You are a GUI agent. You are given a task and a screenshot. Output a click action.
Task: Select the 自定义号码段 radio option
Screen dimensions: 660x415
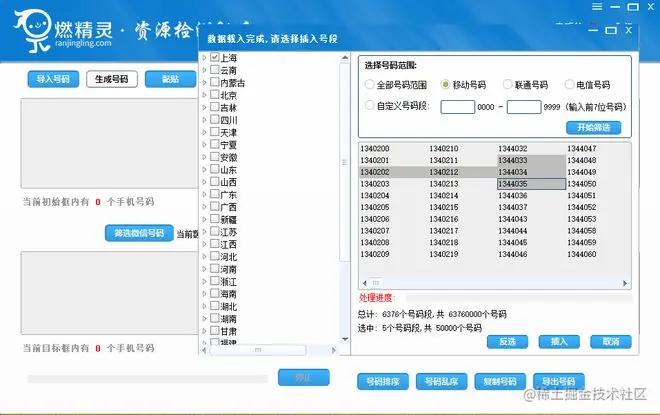(369, 105)
